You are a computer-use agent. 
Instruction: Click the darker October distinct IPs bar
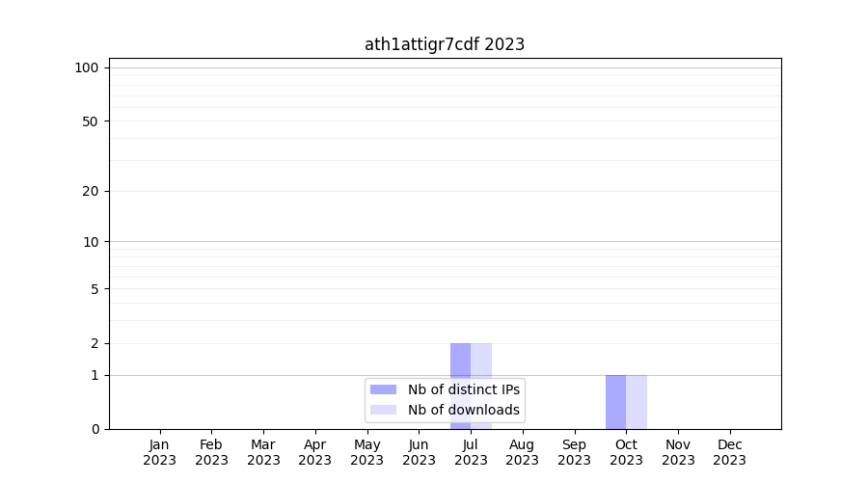[615, 401]
